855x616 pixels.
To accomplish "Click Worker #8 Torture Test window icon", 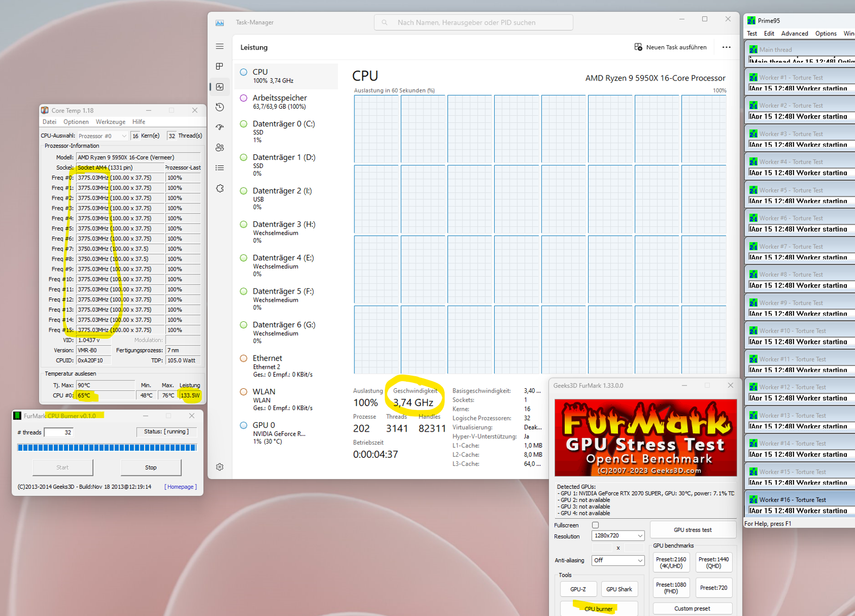I will click(753, 275).
